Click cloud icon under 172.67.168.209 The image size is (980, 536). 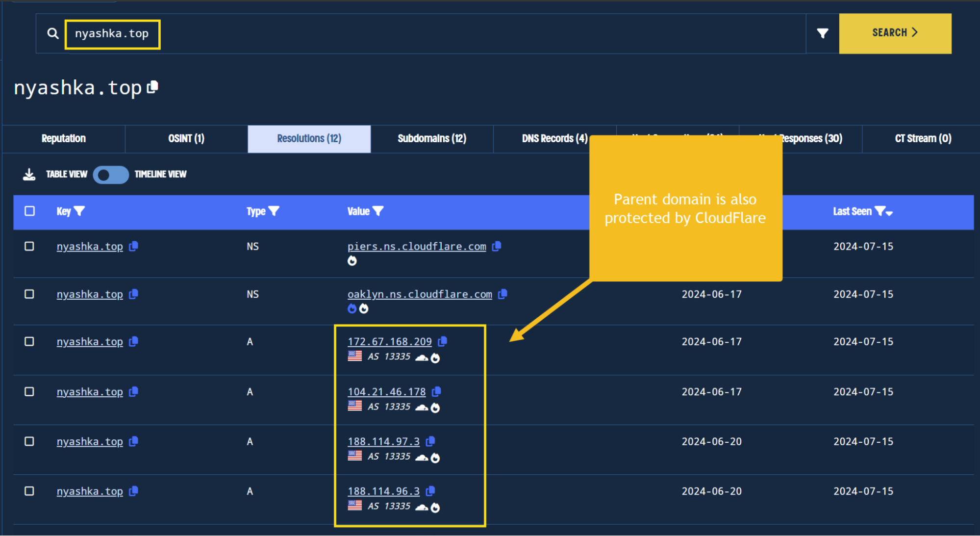[422, 358]
